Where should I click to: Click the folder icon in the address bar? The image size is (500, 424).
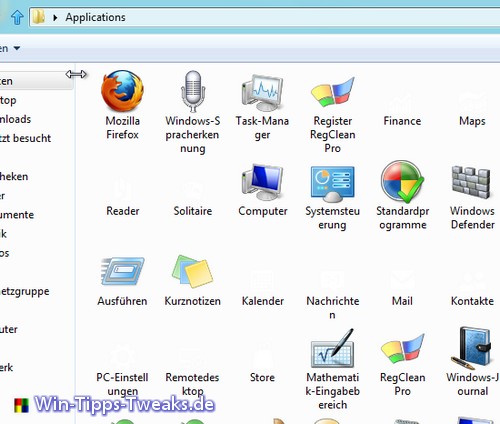point(39,17)
